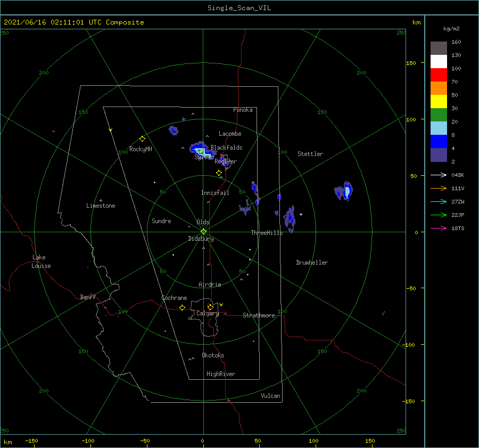Click the HighRiver city label
This screenshot has height=448, width=479.
pos(221,374)
